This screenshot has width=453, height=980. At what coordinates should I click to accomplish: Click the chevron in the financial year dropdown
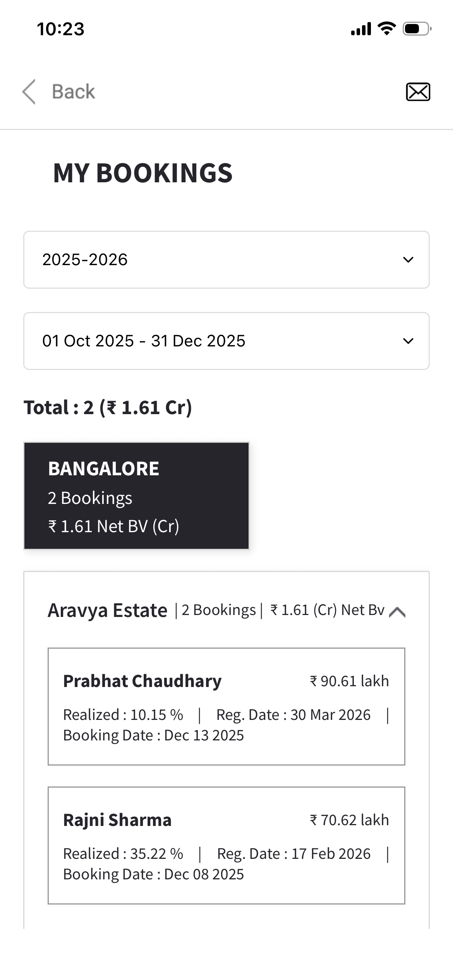[408, 260]
